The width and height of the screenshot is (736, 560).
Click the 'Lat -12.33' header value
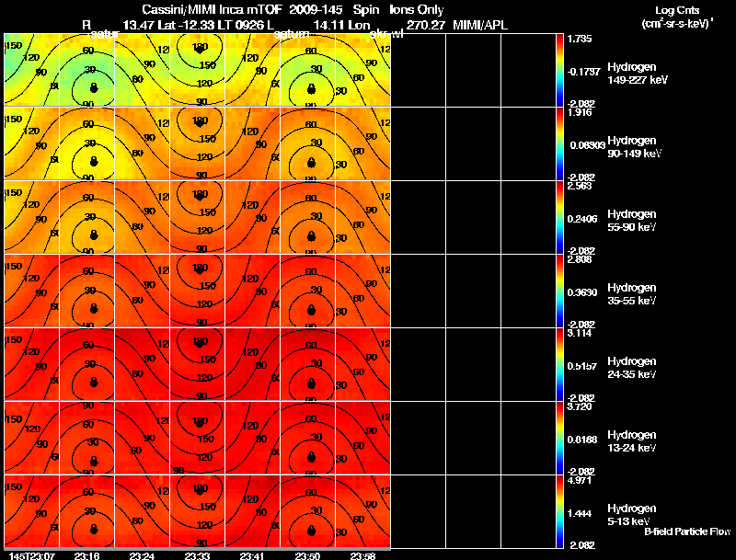(189, 25)
